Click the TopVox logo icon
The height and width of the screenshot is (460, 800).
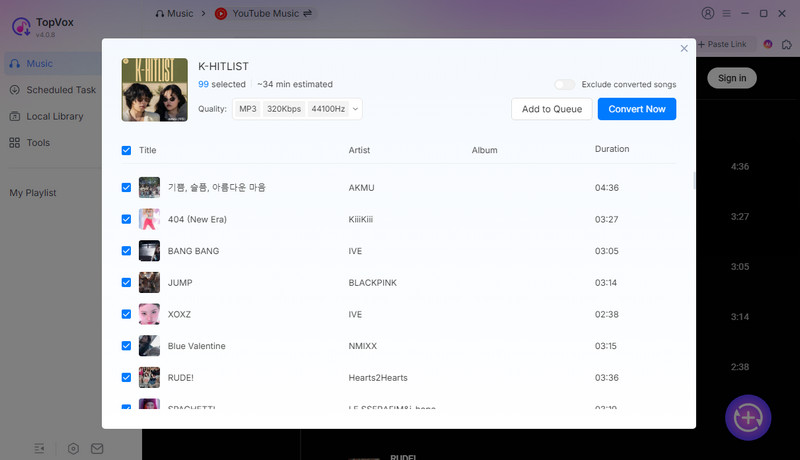21,27
